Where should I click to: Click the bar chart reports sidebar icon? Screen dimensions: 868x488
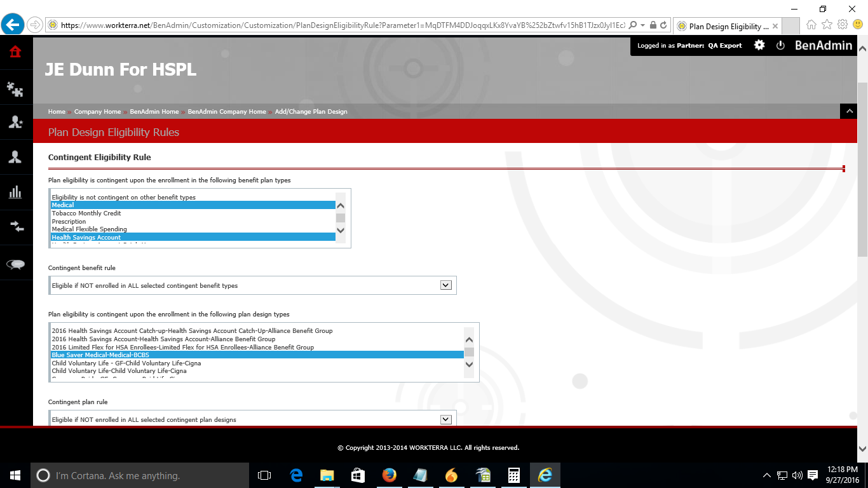(15, 193)
